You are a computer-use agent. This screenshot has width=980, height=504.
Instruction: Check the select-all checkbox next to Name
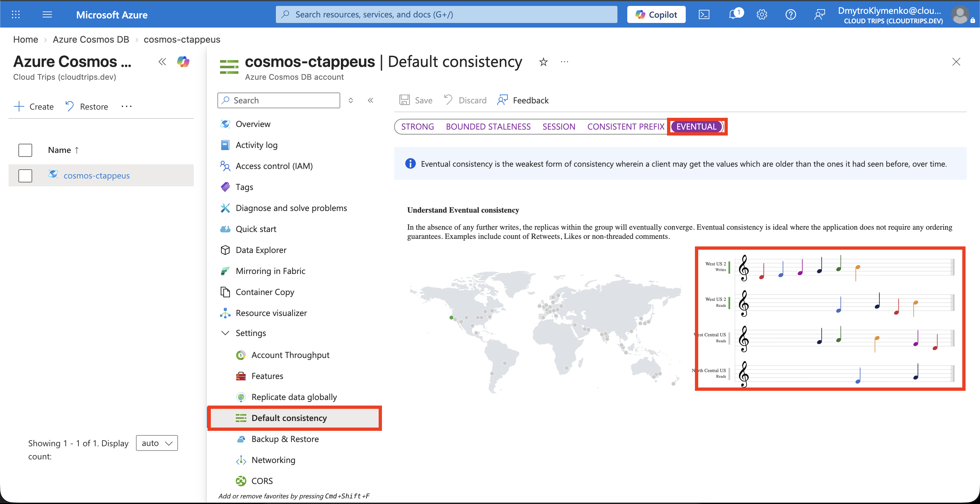pos(25,150)
